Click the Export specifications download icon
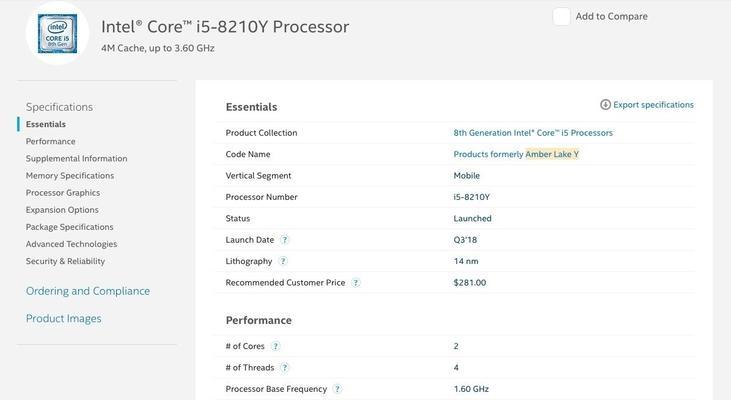The image size is (731, 400). click(x=605, y=105)
